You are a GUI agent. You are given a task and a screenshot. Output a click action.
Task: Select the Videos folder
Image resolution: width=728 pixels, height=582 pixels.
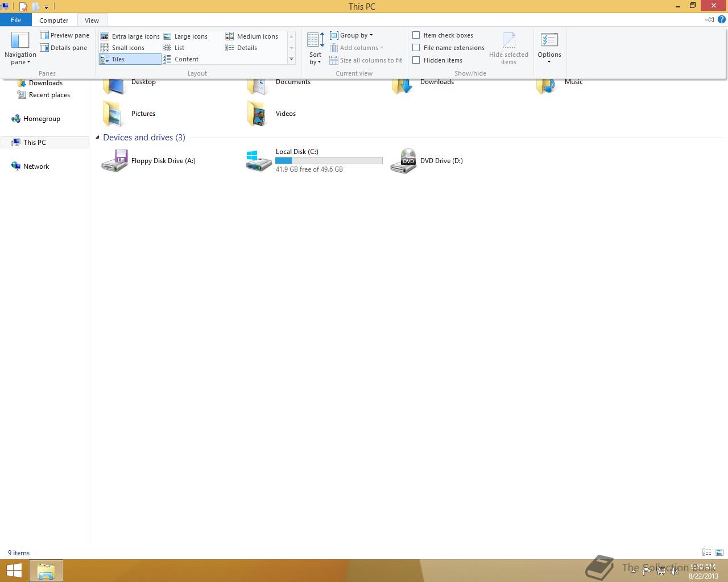[271, 114]
